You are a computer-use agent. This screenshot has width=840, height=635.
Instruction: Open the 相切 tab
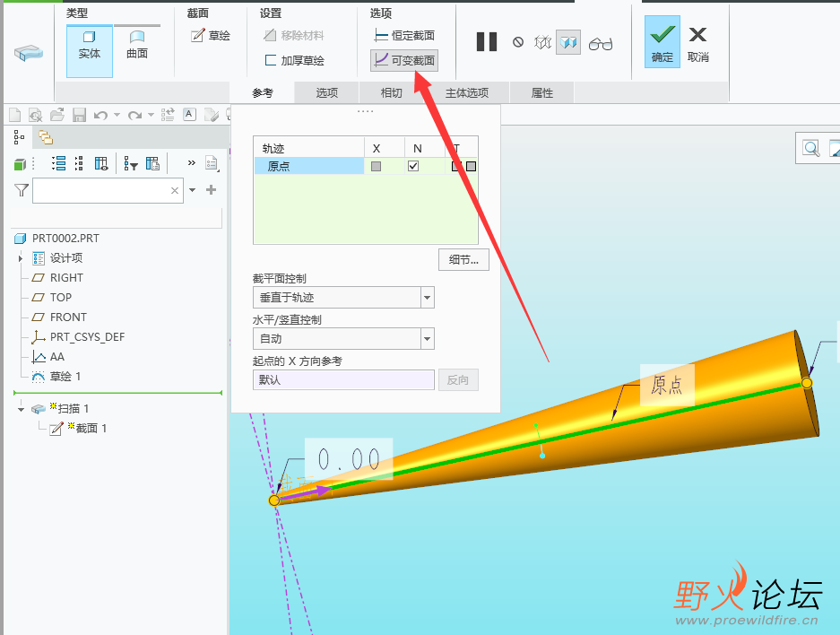(391, 92)
